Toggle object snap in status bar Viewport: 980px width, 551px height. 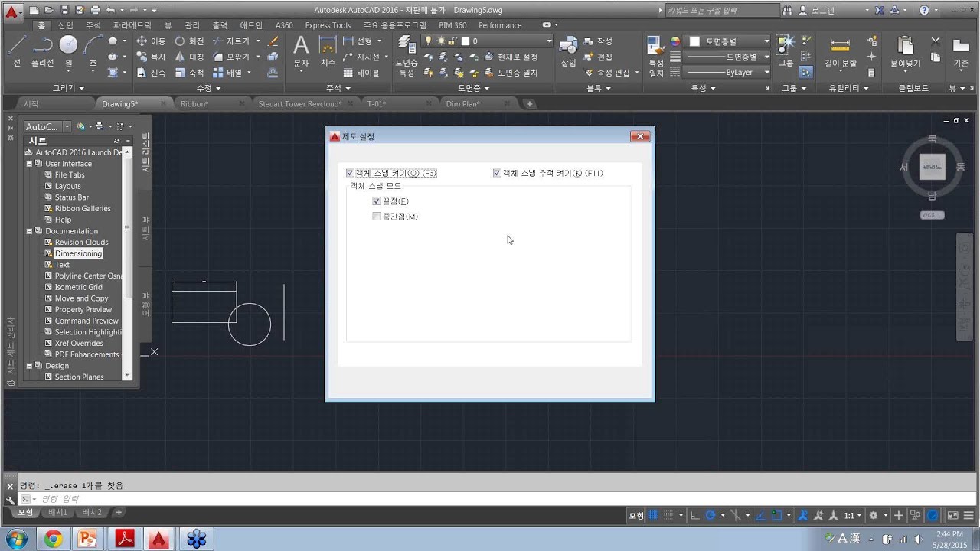[x=776, y=515]
